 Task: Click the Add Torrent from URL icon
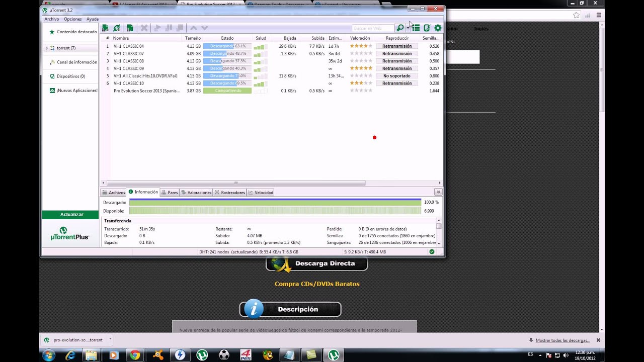pos(117,28)
